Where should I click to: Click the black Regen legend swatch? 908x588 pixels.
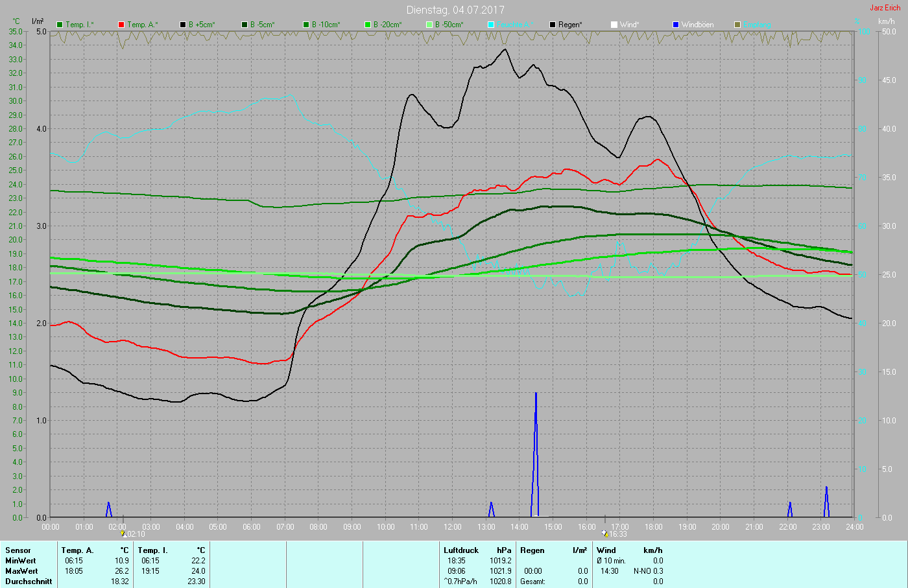553,25
